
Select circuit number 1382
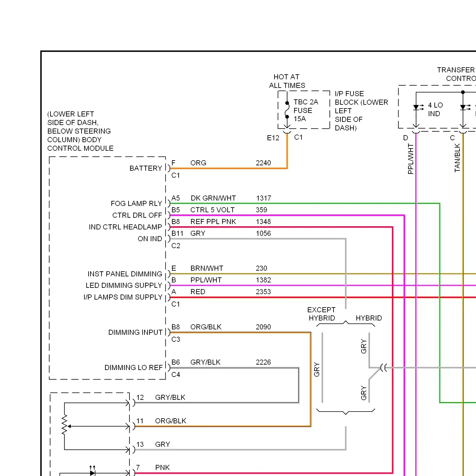tap(263, 280)
